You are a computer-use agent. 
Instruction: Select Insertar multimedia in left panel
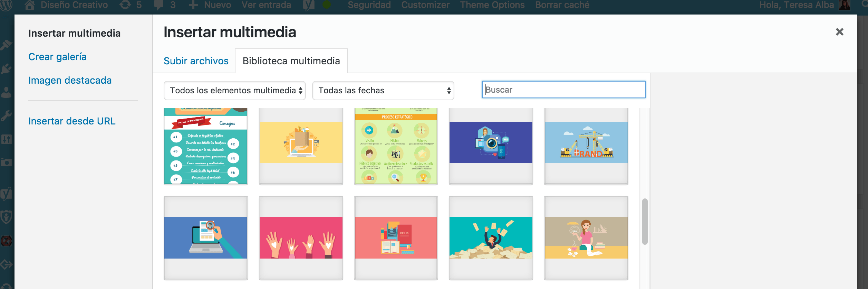coord(75,33)
